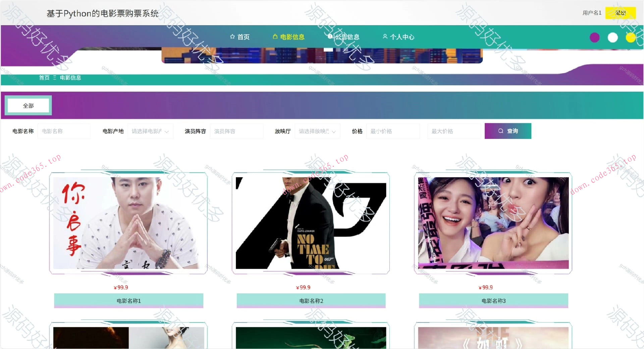Open the 电影产地 dropdown
644x349 pixels.
coord(150,131)
